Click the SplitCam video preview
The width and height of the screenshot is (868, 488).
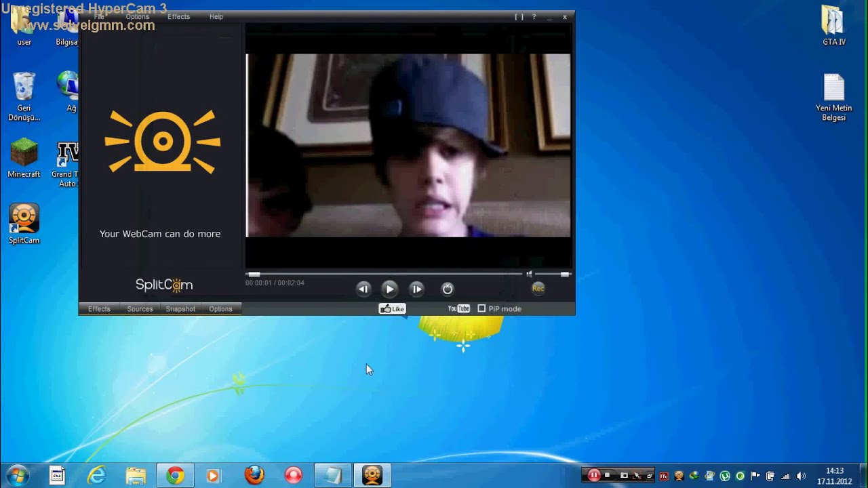pos(408,145)
